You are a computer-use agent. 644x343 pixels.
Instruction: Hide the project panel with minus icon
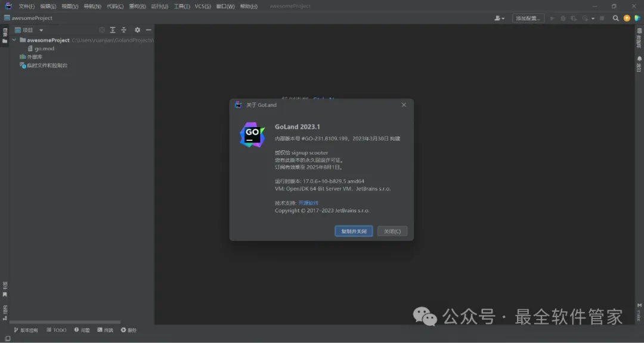pyautogui.click(x=148, y=30)
